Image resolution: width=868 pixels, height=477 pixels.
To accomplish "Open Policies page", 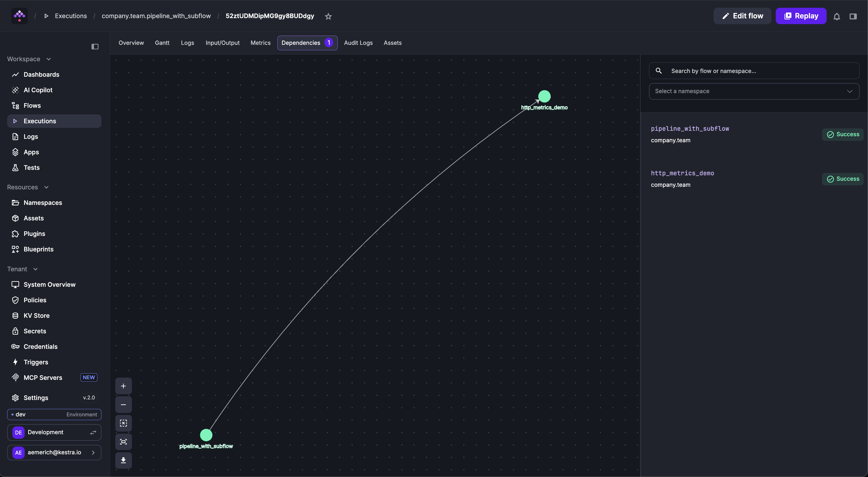I will (54, 300).
